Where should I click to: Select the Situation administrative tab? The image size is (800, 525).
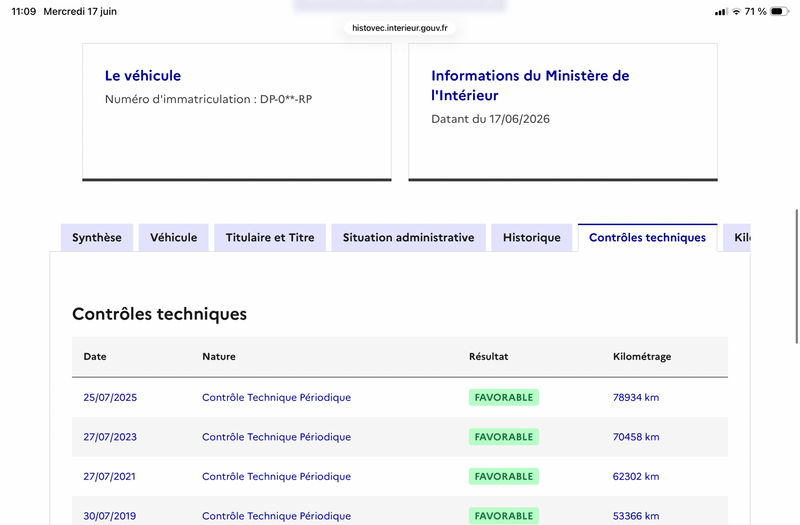point(409,237)
